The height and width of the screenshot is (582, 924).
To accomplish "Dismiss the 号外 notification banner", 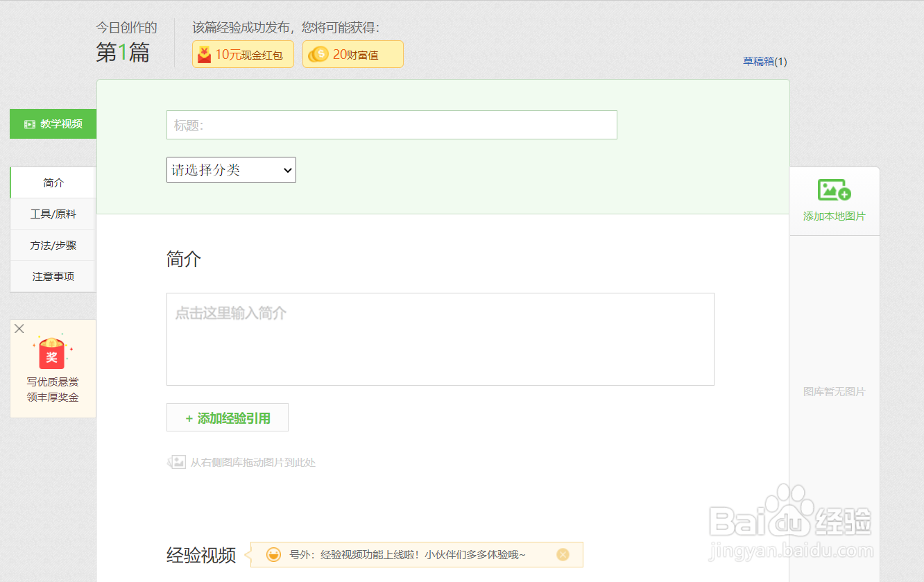I will (563, 554).
